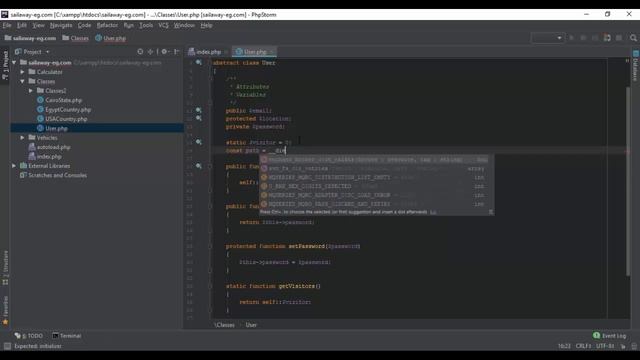Close the index.php editor tab
This screenshot has width=640, height=360.
pos(226,52)
